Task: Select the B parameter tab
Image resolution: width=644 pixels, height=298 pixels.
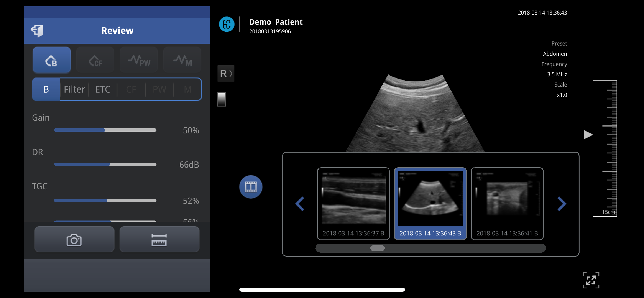Action: click(x=46, y=89)
